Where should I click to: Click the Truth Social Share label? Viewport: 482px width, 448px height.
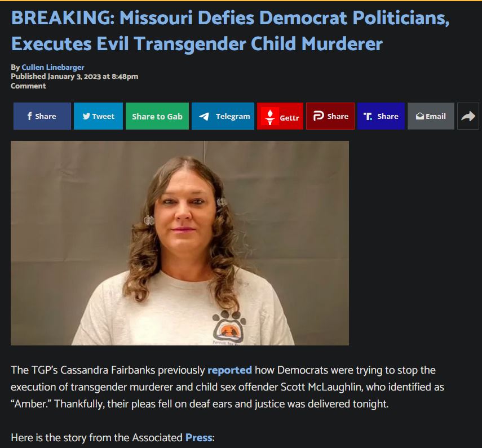coord(388,116)
